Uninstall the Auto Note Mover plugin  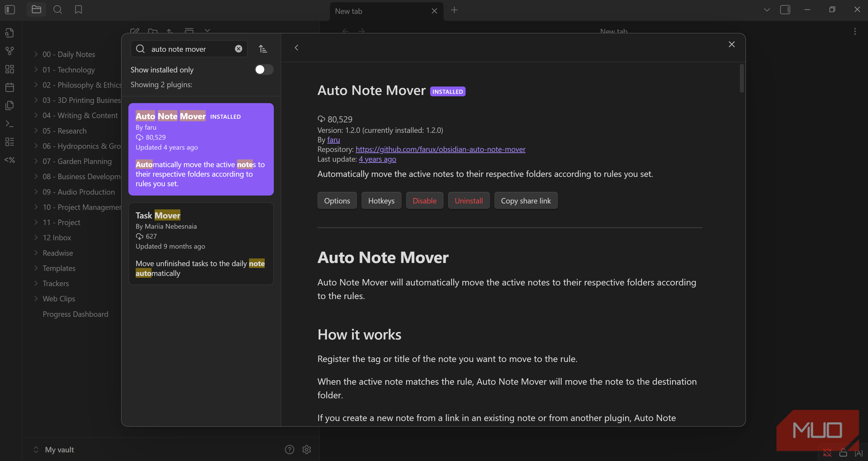469,200
